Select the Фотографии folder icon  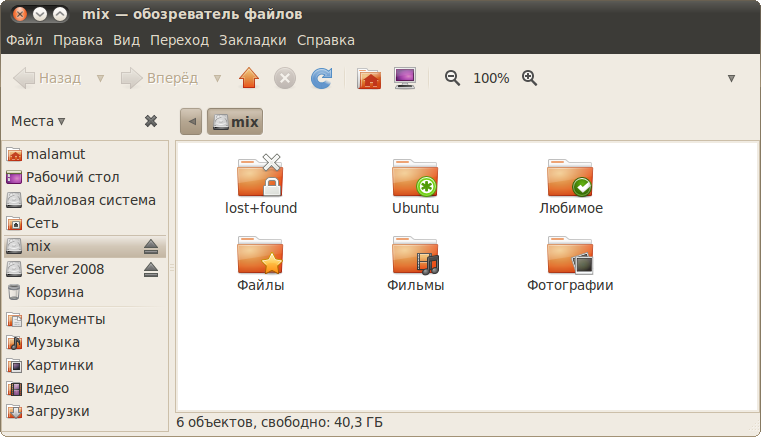pos(570,255)
